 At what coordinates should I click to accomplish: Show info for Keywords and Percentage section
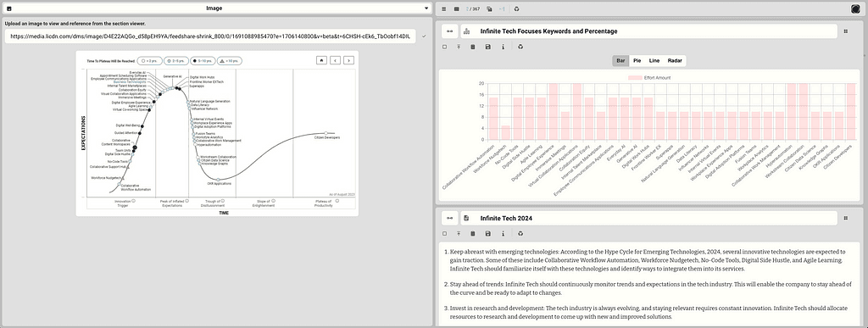coord(503,47)
